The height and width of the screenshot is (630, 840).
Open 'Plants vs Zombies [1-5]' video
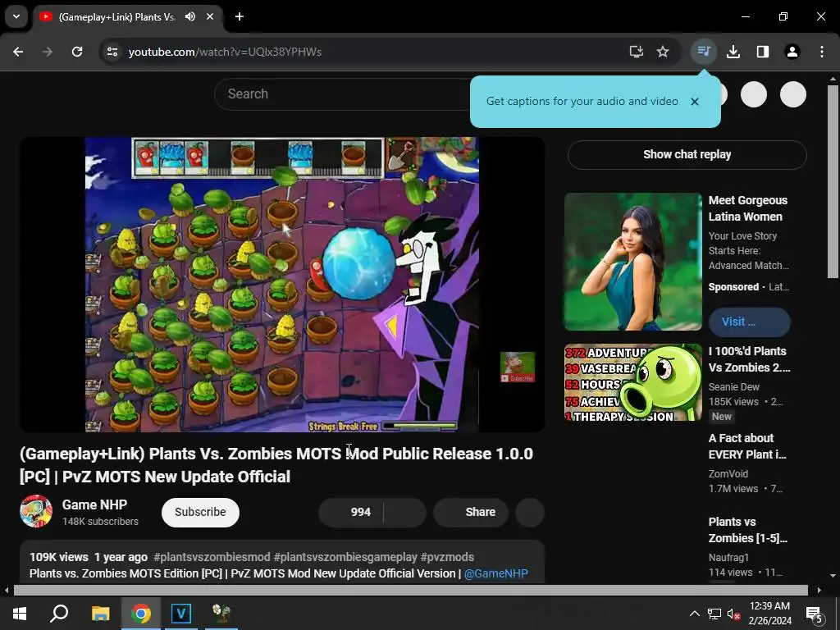coord(747,530)
